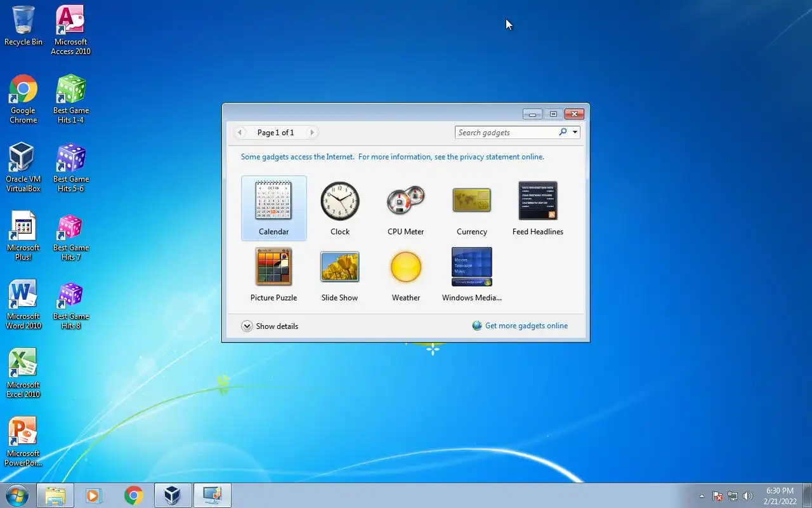Select Microsoft PowerPoint desktop shortcut

23,442
